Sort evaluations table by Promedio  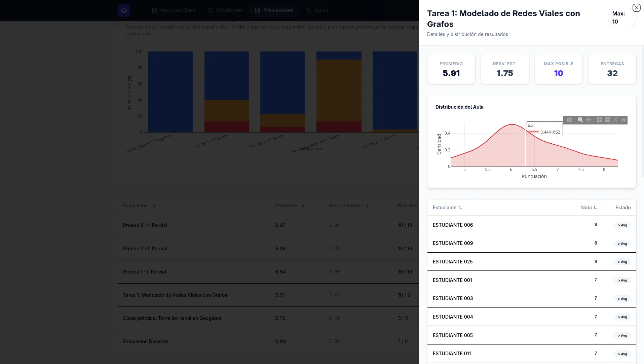[290, 206]
